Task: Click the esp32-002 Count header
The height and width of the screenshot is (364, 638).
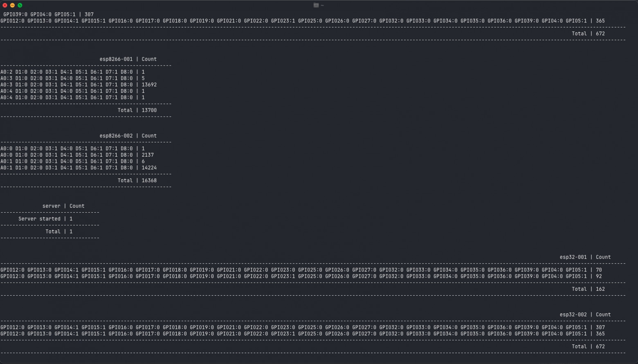Action: [585, 315]
